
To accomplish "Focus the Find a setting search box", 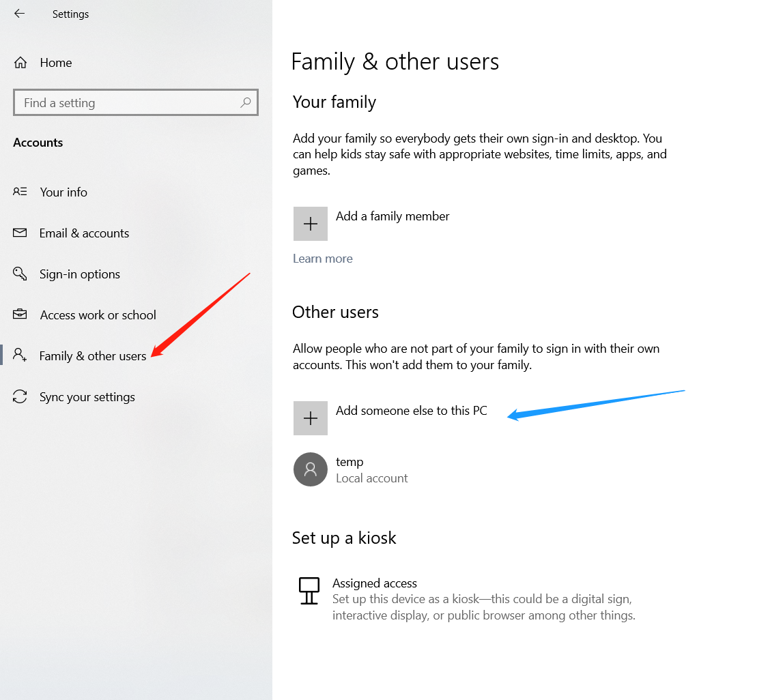I will pos(136,102).
